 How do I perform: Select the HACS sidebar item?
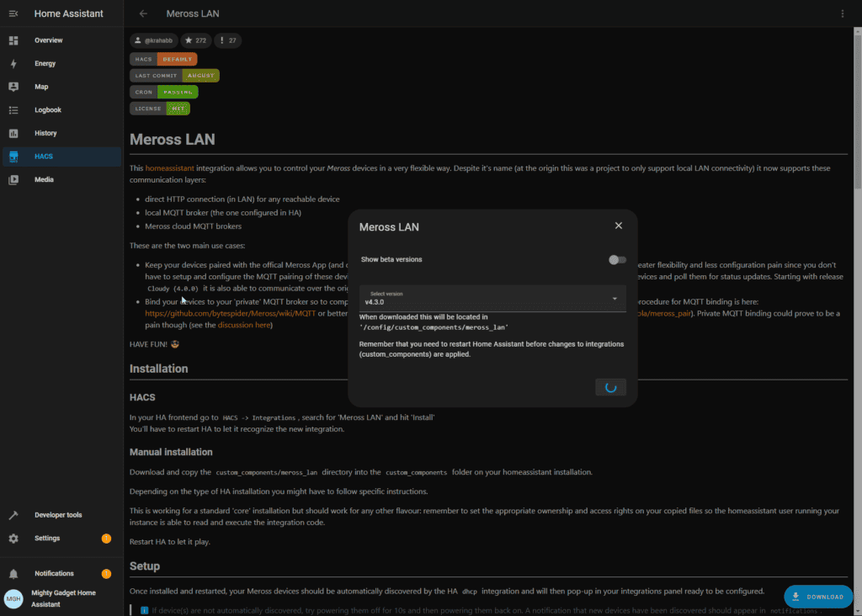click(x=44, y=157)
